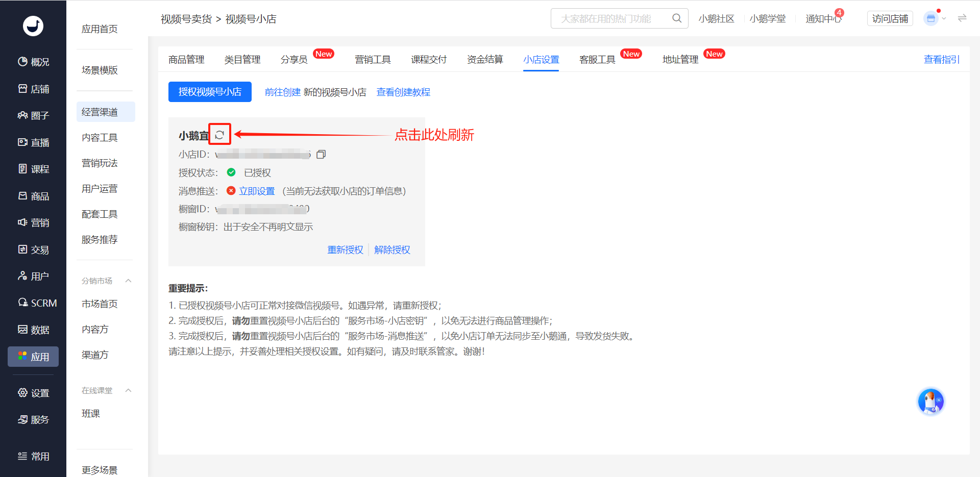This screenshot has height=477, width=980.
Task: Open 通知中心 notifications
Action: click(x=823, y=18)
